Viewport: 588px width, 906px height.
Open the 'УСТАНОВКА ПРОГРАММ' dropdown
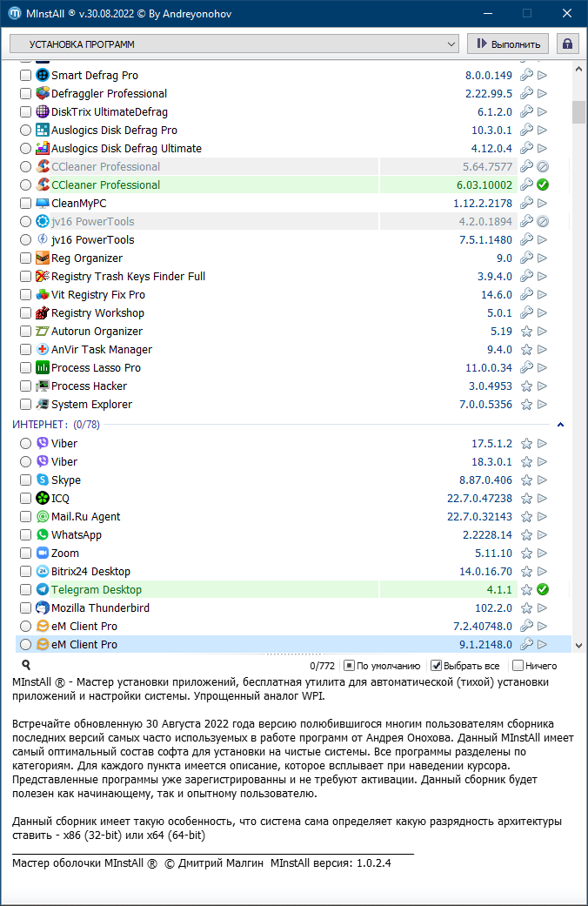pyautogui.click(x=234, y=44)
